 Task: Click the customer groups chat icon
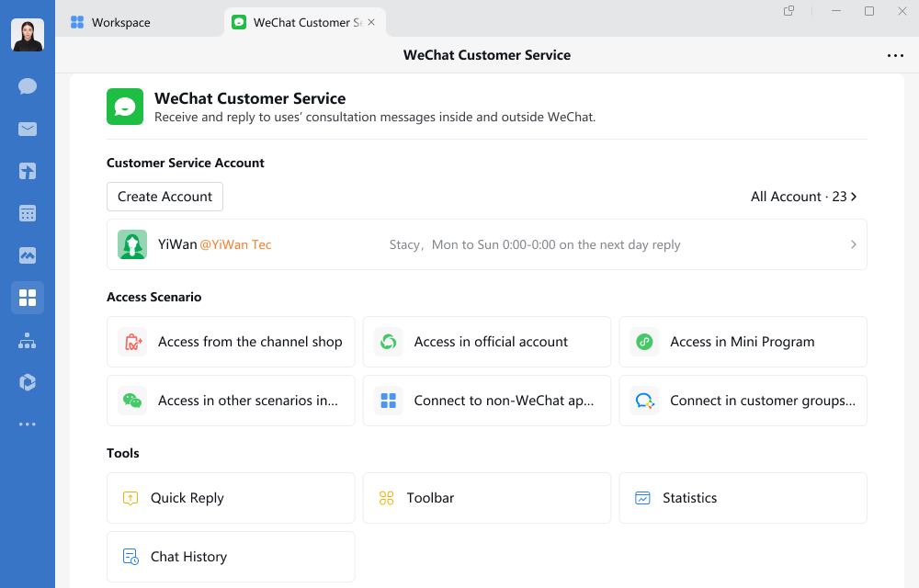[645, 401]
